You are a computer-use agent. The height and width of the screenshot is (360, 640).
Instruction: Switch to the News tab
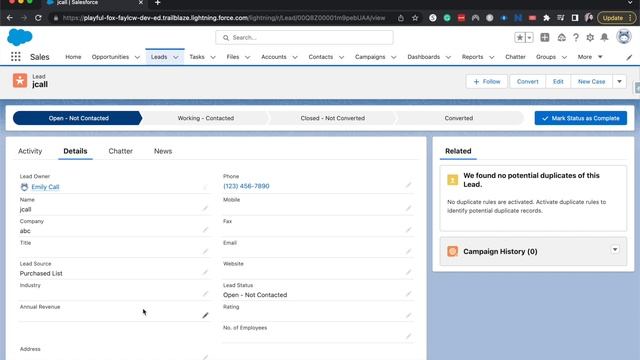163,151
